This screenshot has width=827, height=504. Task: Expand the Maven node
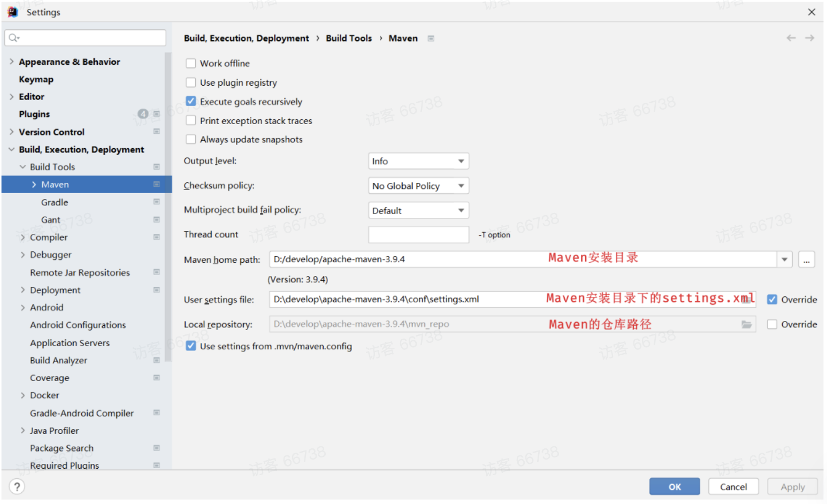point(34,185)
